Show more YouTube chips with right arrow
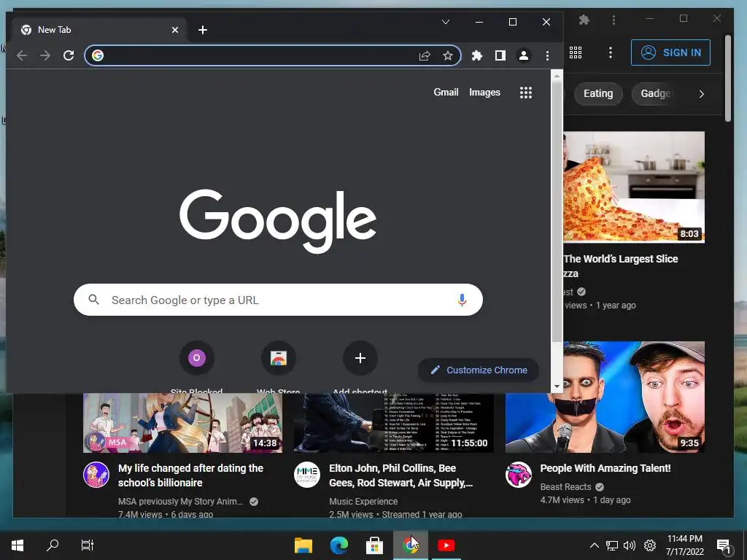Viewport: 747px width, 560px height. pos(701,94)
